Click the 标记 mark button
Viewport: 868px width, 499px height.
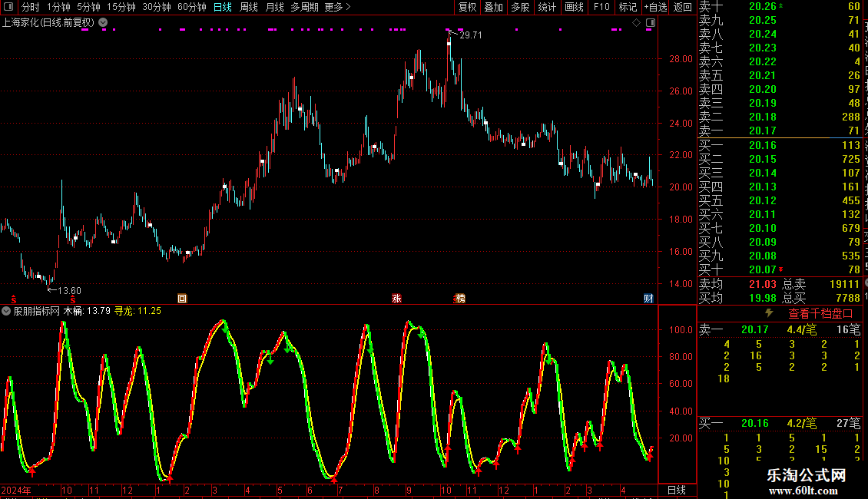click(628, 7)
